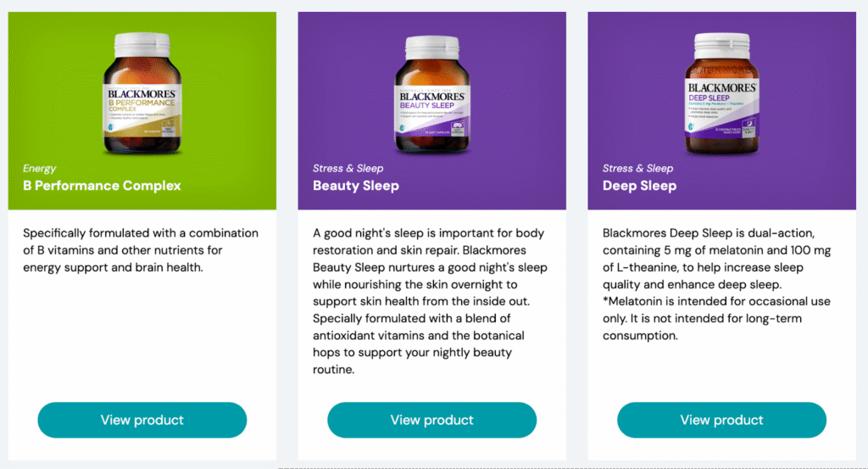Open the B Performance Complex title
This screenshot has width=868, height=469.
102,186
